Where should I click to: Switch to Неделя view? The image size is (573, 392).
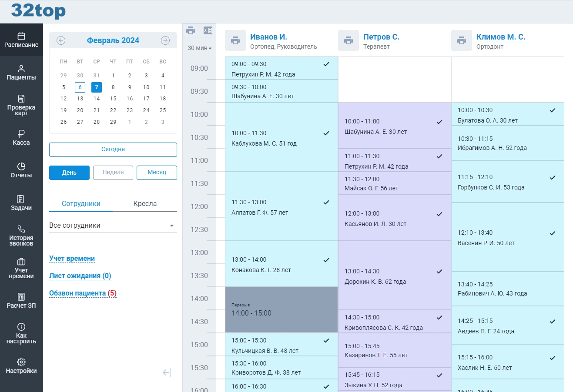click(x=113, y=173)
